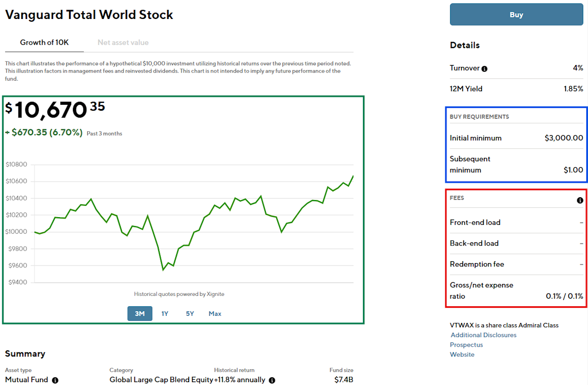The width and height of the screenshot is (588, 385).
Task: Open the Prospectus link
Action: point(466,345)
